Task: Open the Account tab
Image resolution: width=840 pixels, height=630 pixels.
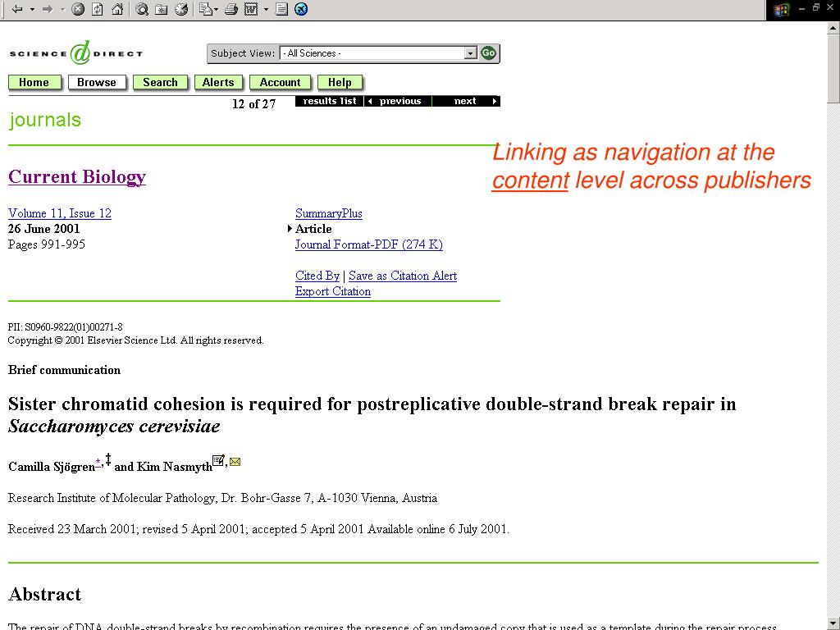Action: coord(280,83)
